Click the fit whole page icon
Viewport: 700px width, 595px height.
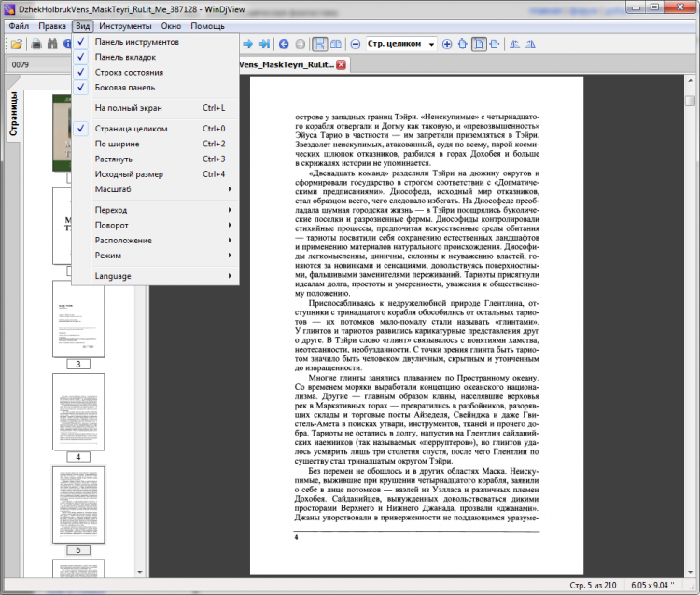coord(479,44)
